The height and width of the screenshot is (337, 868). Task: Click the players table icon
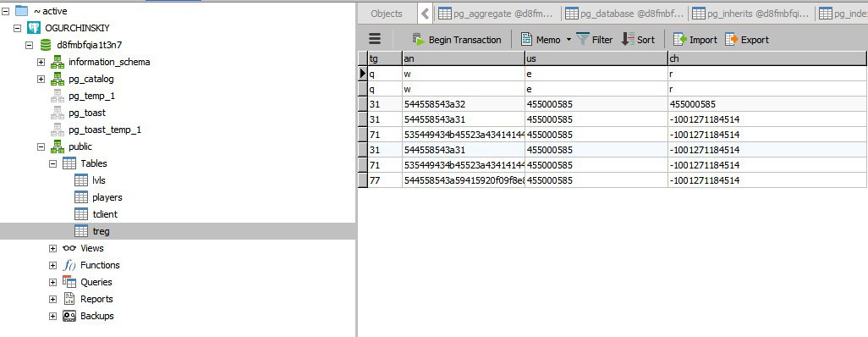coord(81,196)
